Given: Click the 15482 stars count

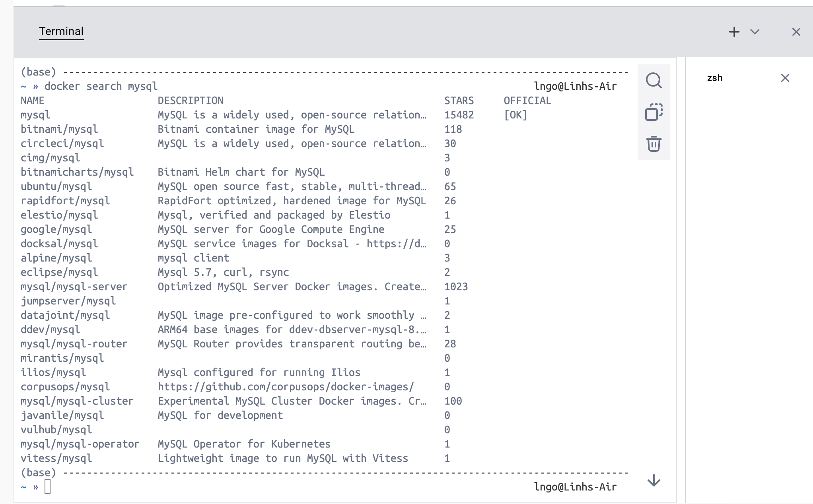Looking at the screenshot, I should 459,115.
